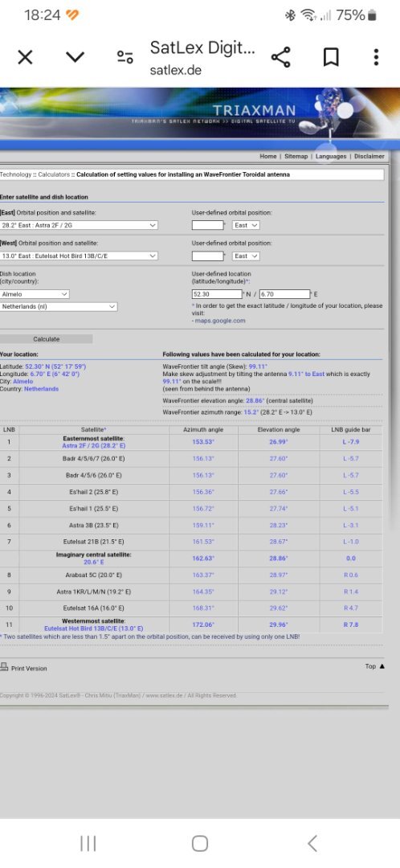Click the Azimuth angle column header
Image resolution: width=400 pixels, height=868 pixels.
[202, 429]
